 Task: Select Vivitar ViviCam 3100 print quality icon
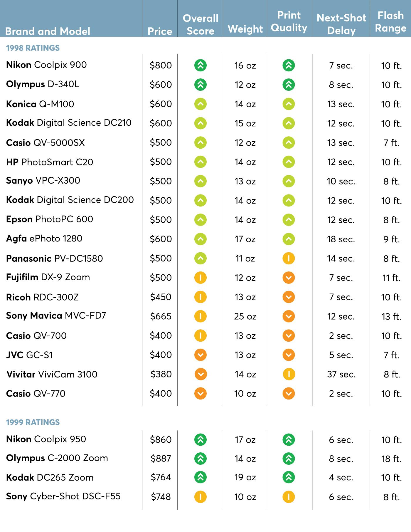click(x=289, y=374)
